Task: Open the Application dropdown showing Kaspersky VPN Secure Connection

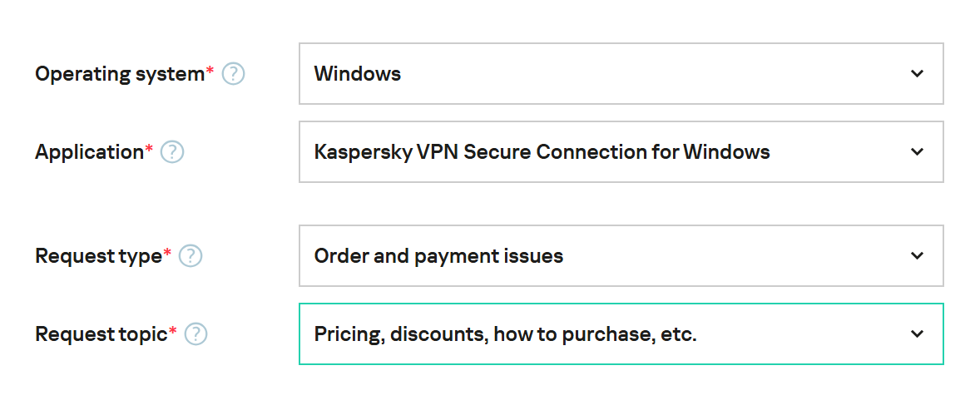Action: [x=621, y=152]
